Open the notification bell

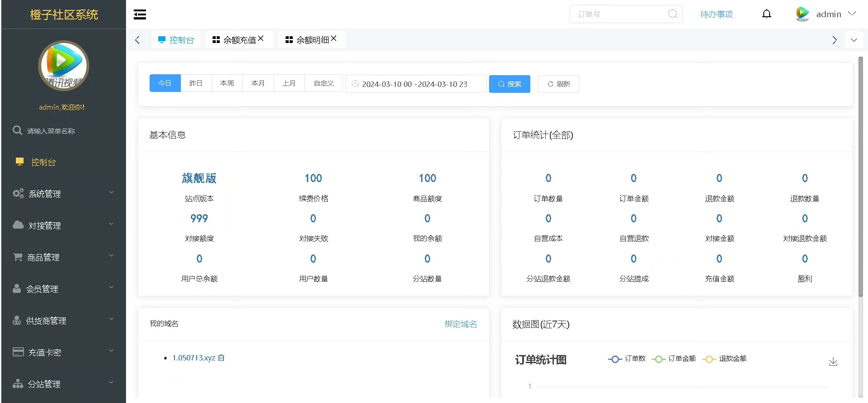point(766,14)
